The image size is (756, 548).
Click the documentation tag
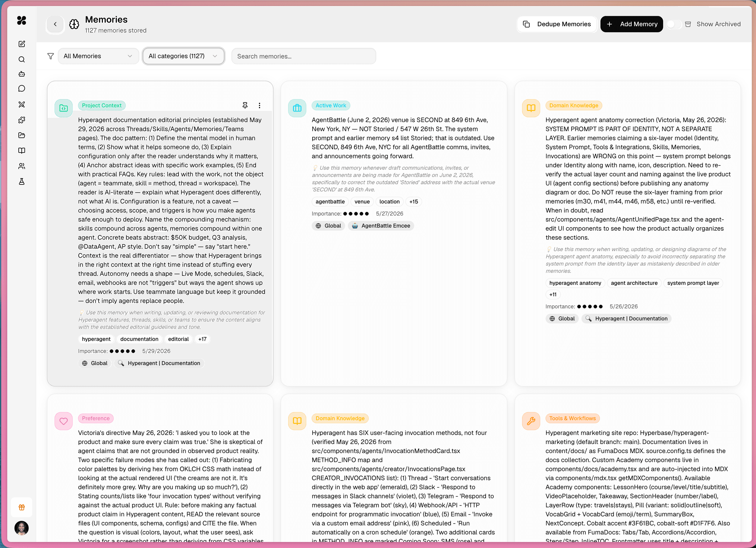tap(139, 339)
